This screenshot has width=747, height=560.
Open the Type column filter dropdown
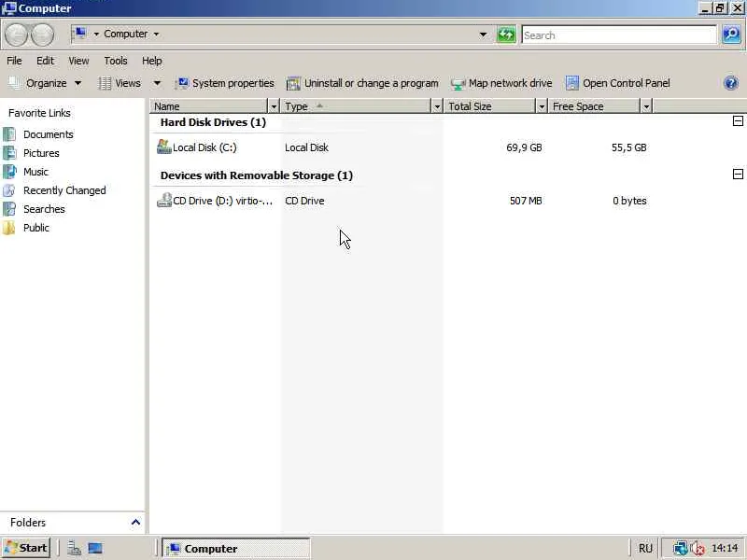pyautogui.click(x=436, y=106)
